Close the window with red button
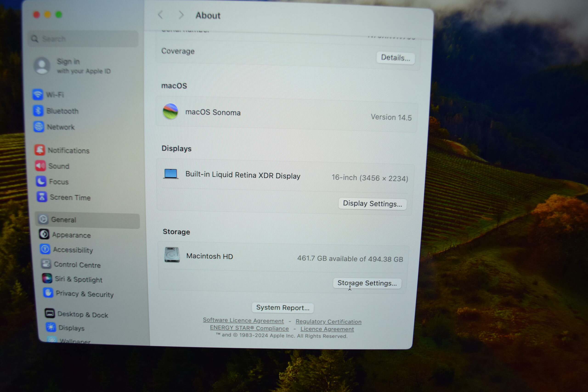Screen dimensions: 588x392 point(37,15)
